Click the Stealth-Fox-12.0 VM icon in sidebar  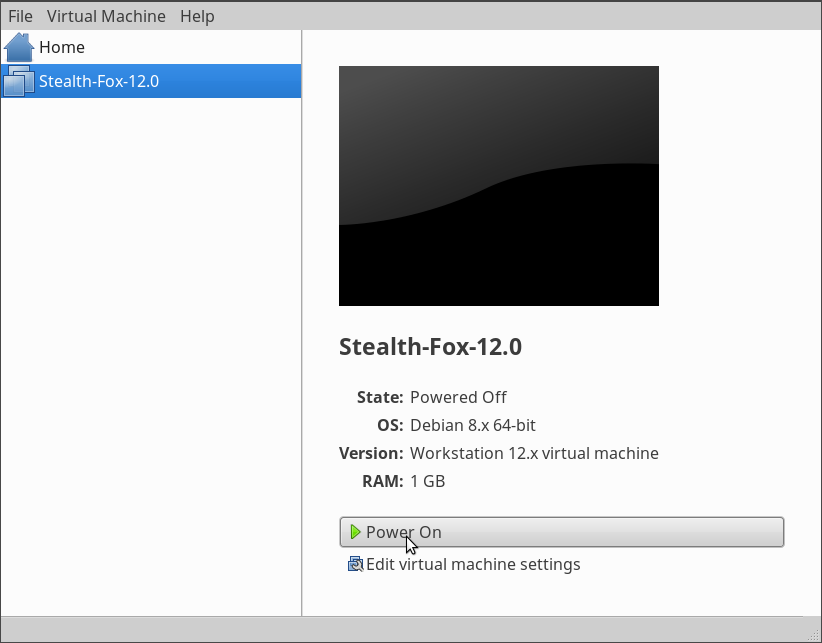(x=19, y=81)
